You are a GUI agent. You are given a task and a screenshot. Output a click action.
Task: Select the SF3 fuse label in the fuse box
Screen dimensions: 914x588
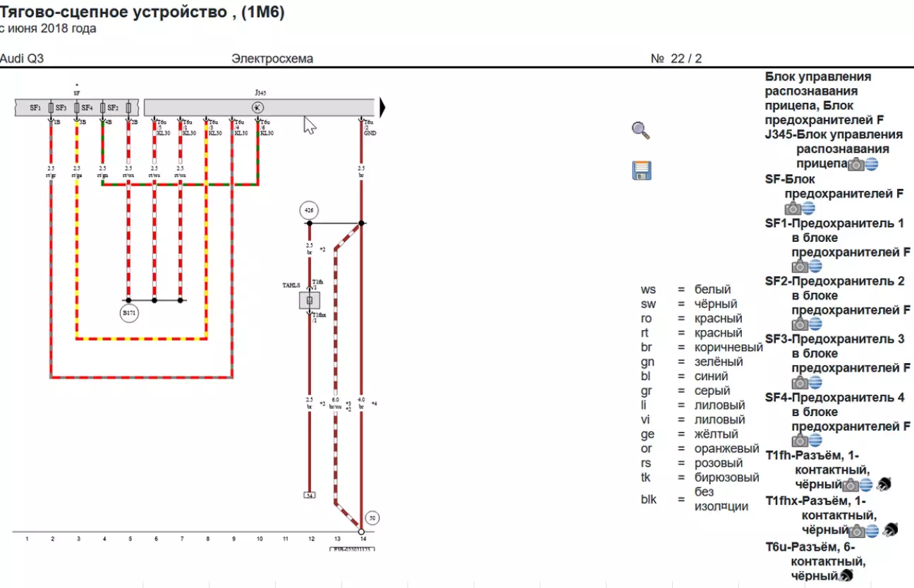pos(61,108)
